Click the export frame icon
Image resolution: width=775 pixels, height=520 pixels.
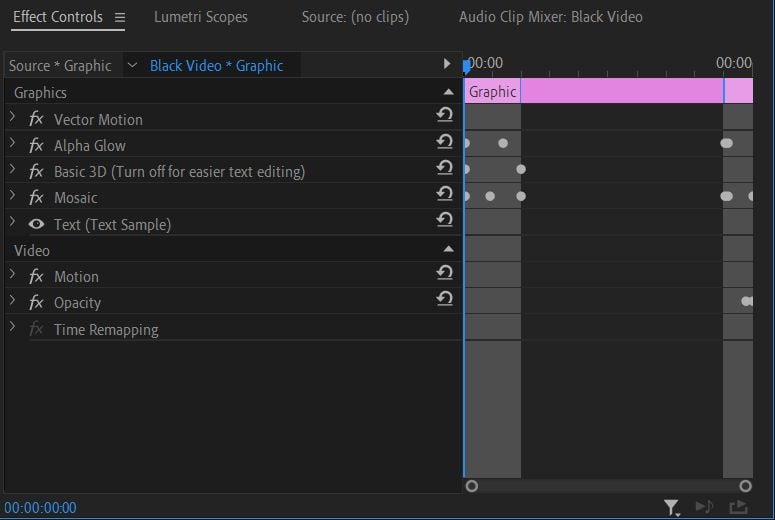pos(738,508)
